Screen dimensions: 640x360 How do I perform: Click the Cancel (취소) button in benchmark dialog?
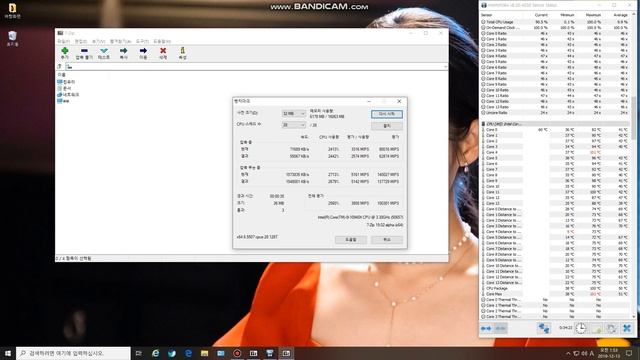click(387, 240)
